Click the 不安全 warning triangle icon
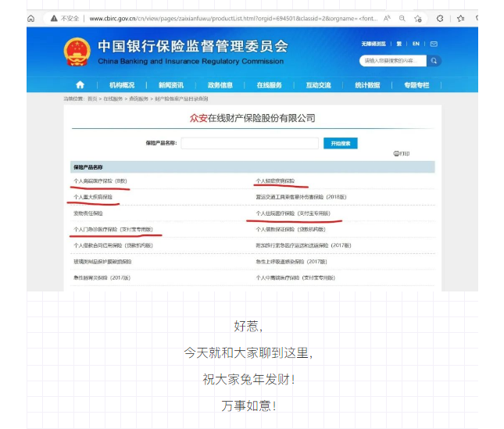The image size is (504, 429). [x=54, y=18]
